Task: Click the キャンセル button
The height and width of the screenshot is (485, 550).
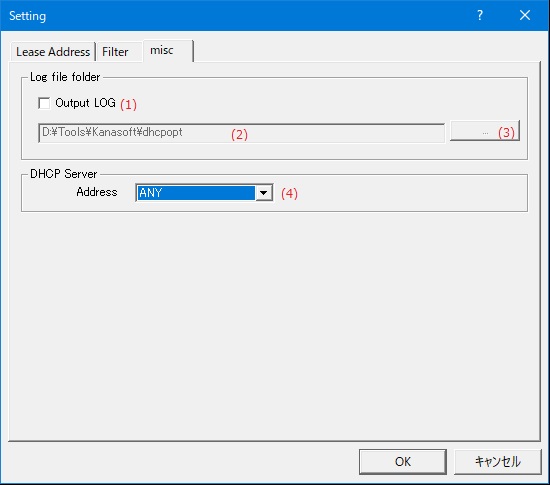Action: coord(498,462)
